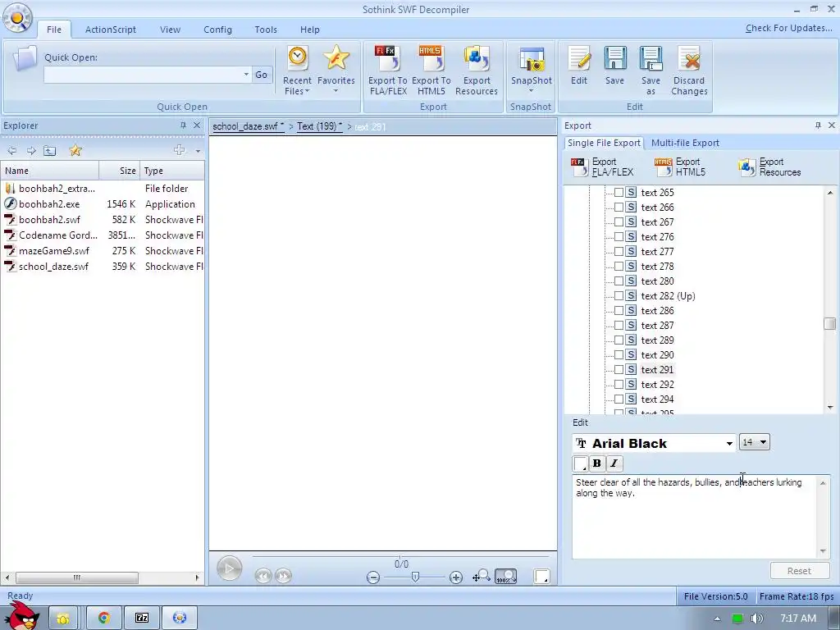Switch to the Multi-file Export tab

click(x=685, y=143)
